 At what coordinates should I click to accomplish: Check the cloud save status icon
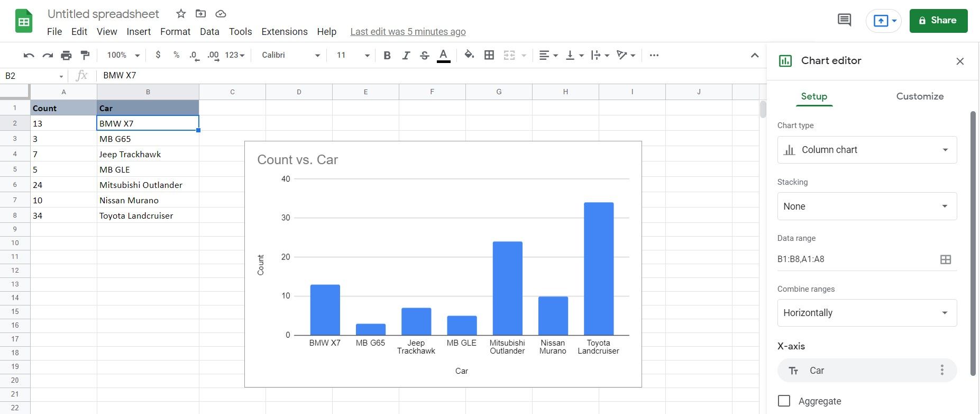click(x=221, y=14)
